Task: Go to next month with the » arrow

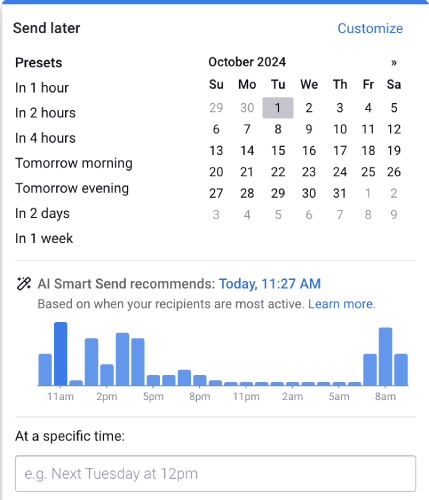Action: [394, 62]
